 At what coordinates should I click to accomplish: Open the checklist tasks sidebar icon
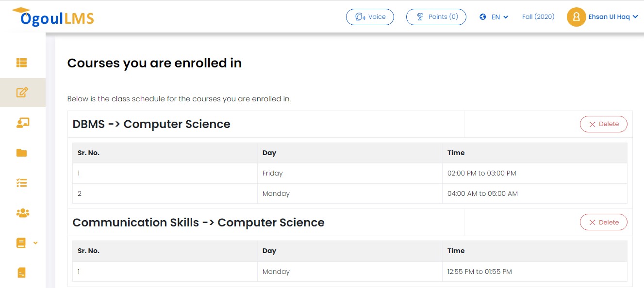[21, 183]
